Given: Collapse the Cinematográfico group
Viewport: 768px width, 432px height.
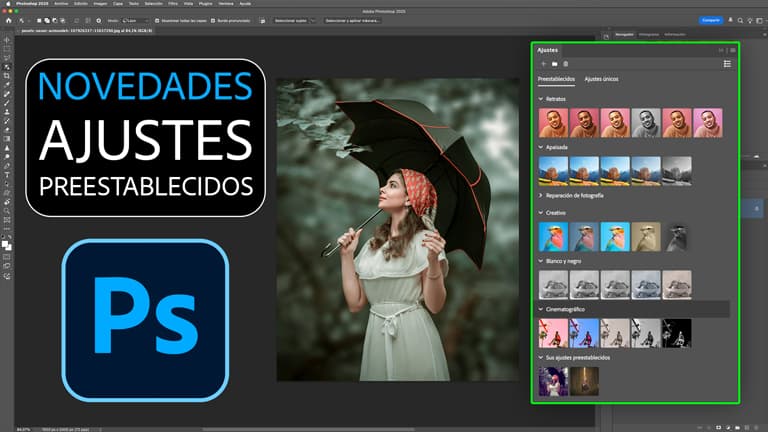Looking at the screenshot, I should point(541,309).
